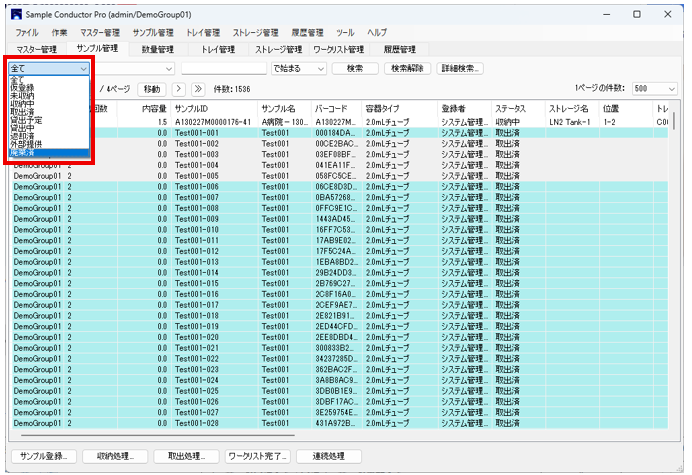
Task: Click the 移動 page jump button
Action: point(150,89)
